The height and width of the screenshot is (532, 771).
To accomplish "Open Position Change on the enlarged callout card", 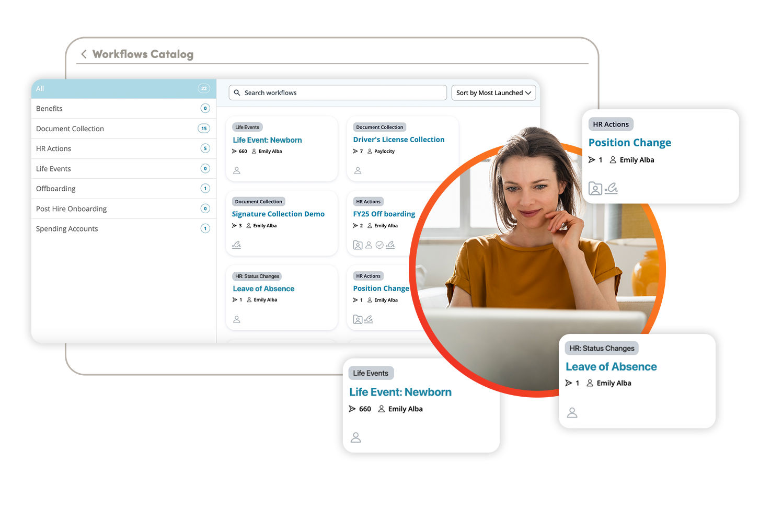I will tap(630, 143).
